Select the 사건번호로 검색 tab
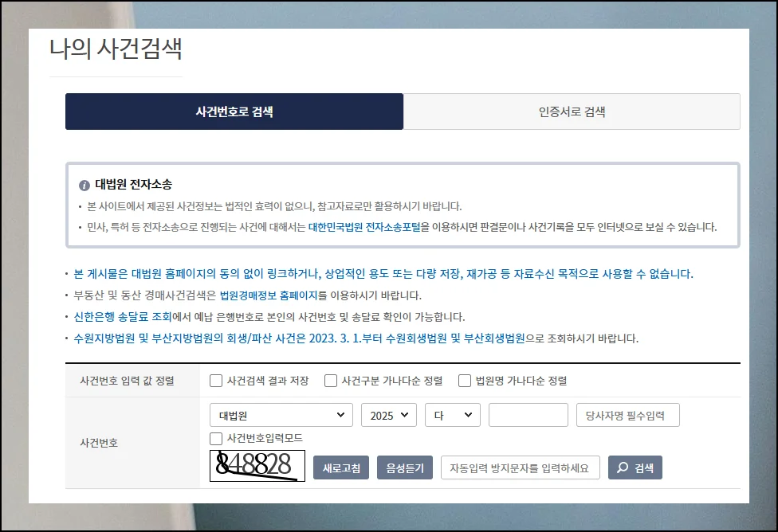This screenshot has width=778, height=532. (x=234, y=111)
